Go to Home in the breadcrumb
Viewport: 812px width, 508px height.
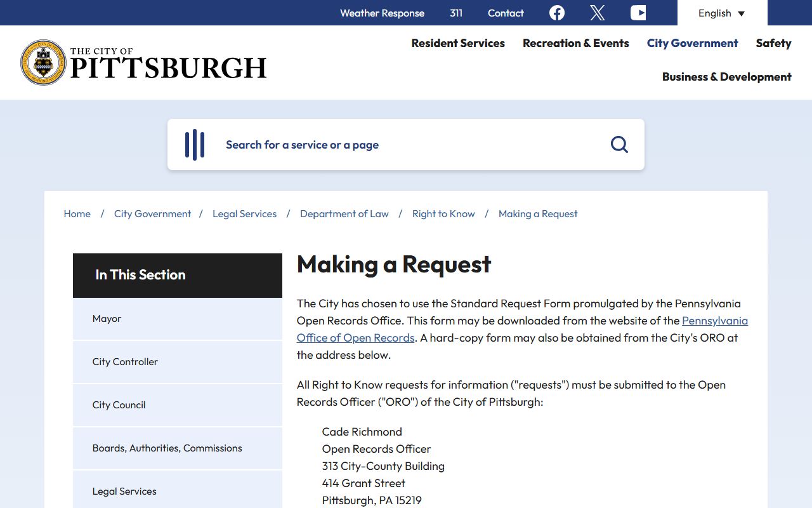coord(77,214)
